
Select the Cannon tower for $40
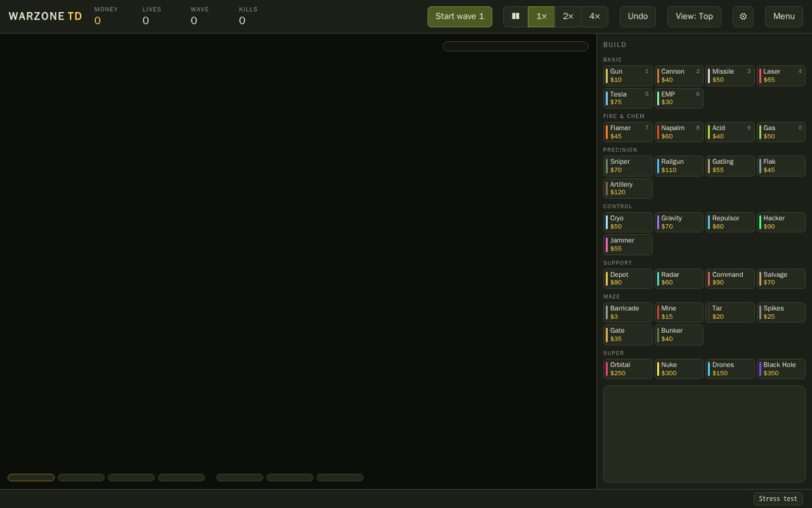pos(679,76)
